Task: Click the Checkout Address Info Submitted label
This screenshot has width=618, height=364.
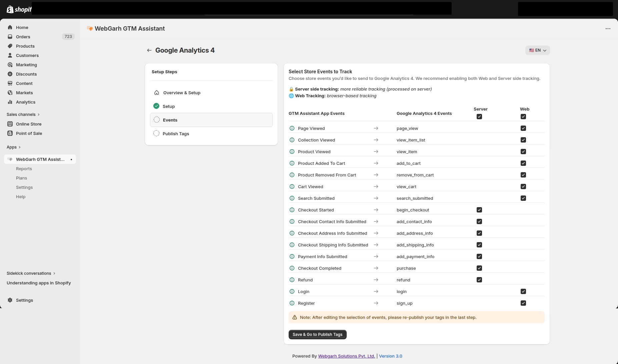Action: click(332, 233)
